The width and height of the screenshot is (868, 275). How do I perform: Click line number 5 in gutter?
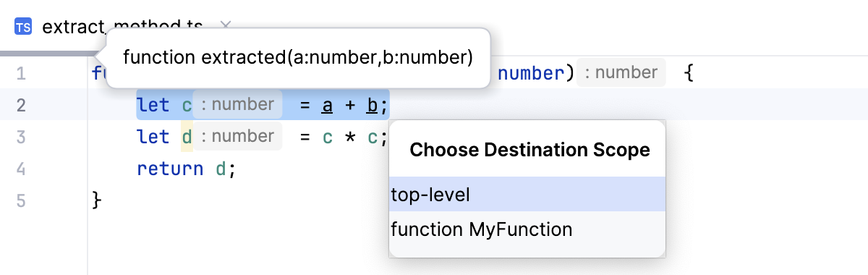click(20, 200)
